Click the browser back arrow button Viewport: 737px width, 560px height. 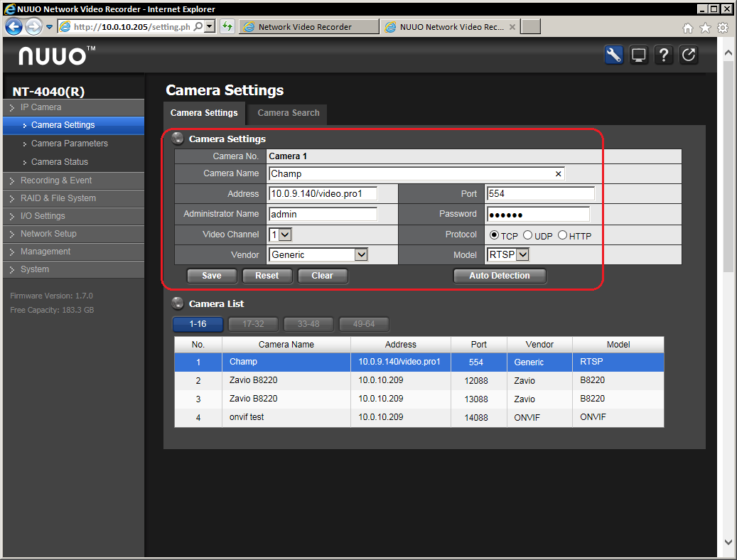(x=14, y=27)
